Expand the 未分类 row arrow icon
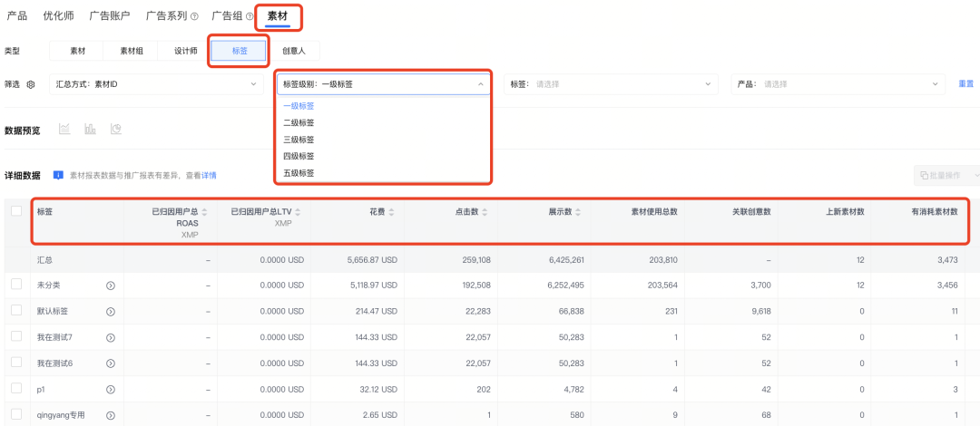This screenshot has height=426, width=980. pos(111,286)
